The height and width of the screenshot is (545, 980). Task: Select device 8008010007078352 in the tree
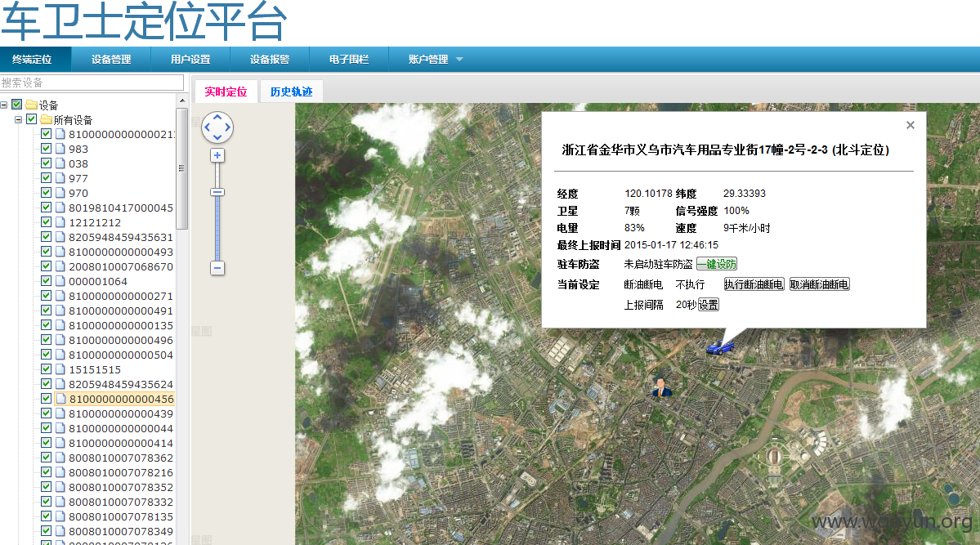point(121,487)
